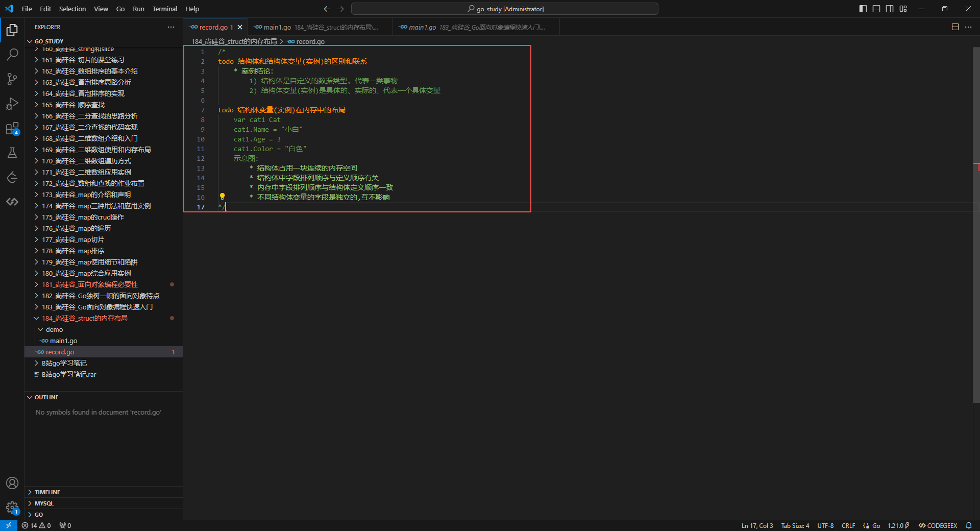Expand the GO section in sidebar
Viewport: 980px width, 531px height.
[104, 515]
